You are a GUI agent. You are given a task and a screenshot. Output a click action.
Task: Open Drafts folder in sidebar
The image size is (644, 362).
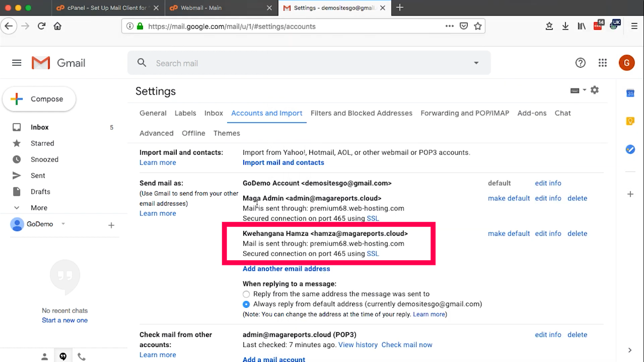pyautogui.click(x=40, y=192)
